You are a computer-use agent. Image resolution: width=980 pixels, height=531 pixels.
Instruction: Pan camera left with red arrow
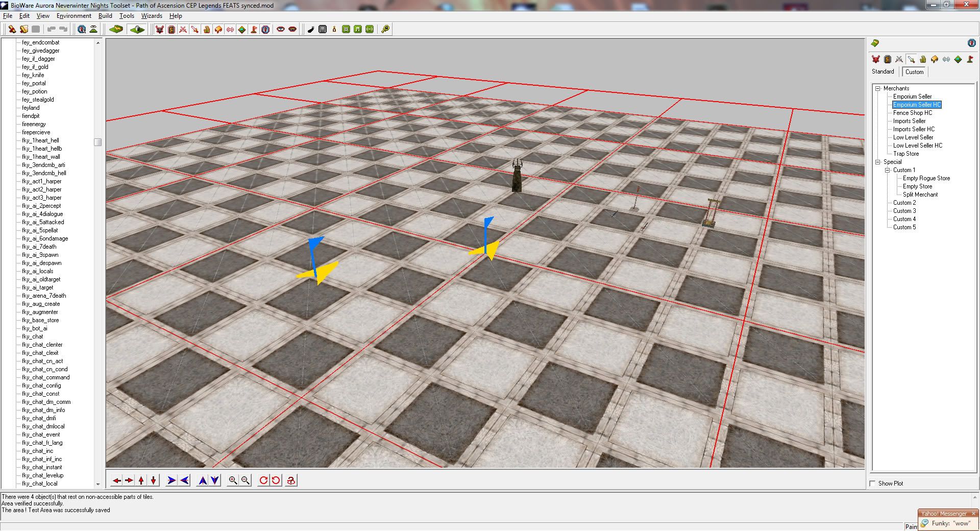tap(117, 480)
